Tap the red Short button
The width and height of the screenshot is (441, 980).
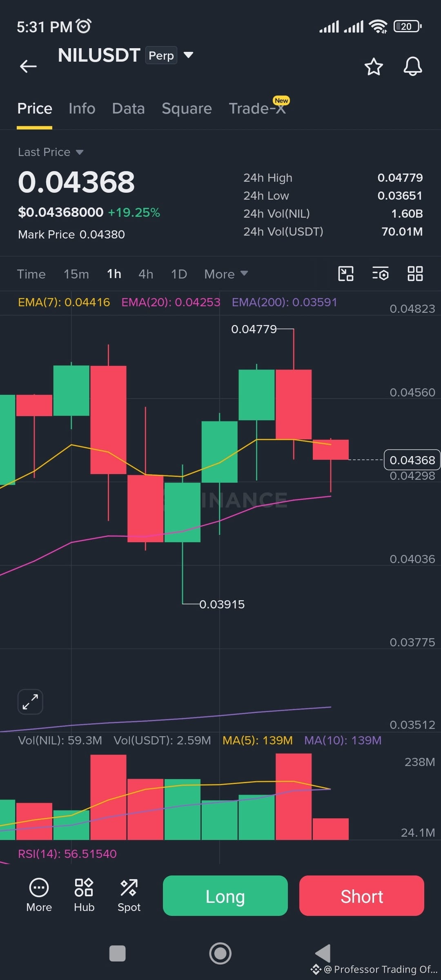(362, 896)
